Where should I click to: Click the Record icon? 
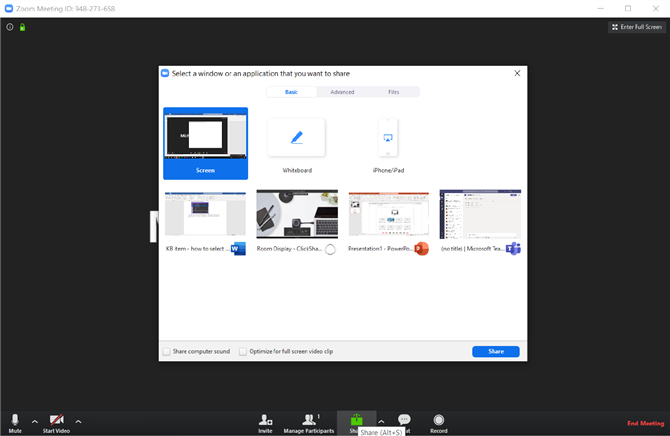(x=439, y=420)
